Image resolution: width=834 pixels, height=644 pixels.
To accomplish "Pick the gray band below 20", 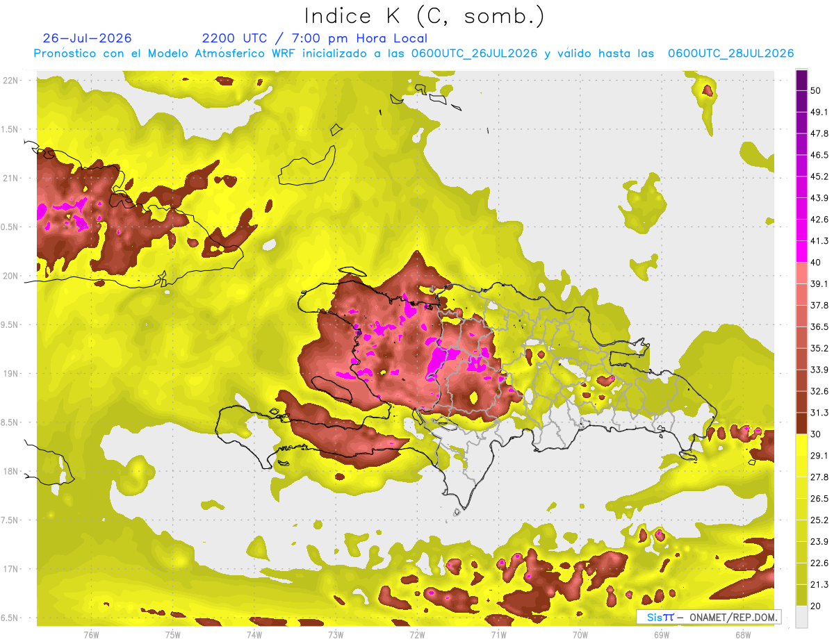I will tap(801, 616).
